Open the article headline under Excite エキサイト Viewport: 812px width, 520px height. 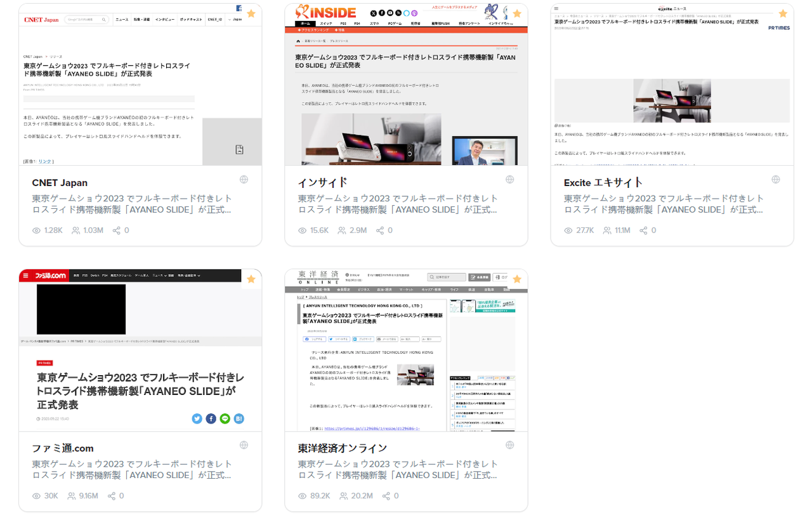[x=664, y=204]
